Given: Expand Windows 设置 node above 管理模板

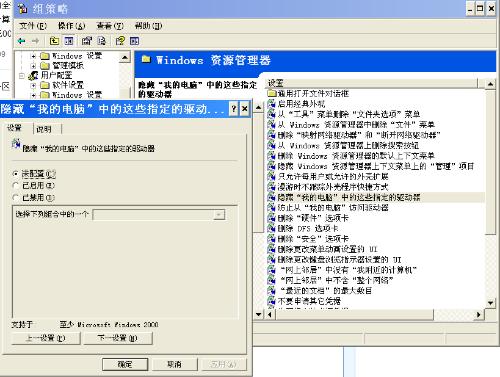Looking at the screenshot, I should click(33, 56).
